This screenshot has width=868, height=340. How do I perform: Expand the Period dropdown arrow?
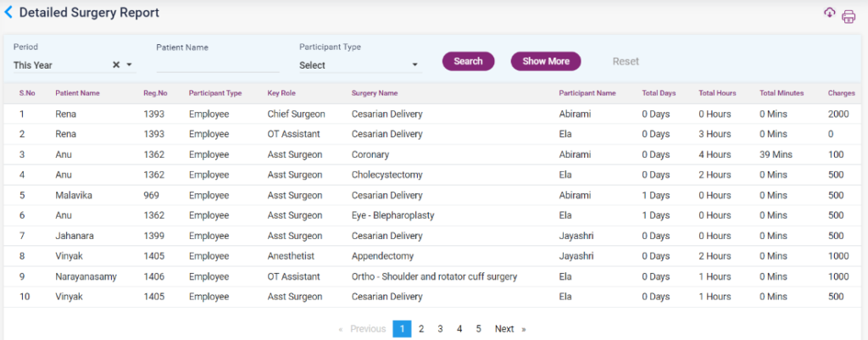pyautogui.click(x=130, y=65)
